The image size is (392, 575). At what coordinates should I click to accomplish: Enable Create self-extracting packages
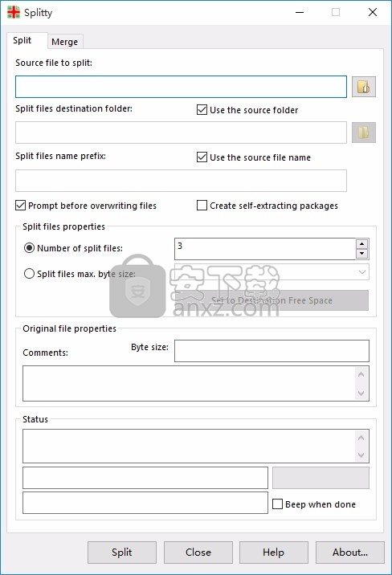202,205
